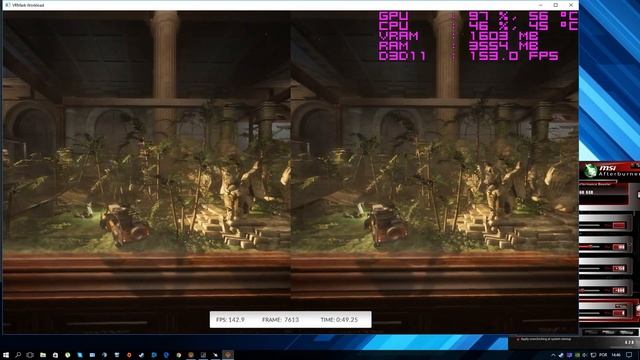Image resolution: width=640 pixels, height=360 pixels.
Task: Toggle the Fan Speed Auto button
Action: 620,306
